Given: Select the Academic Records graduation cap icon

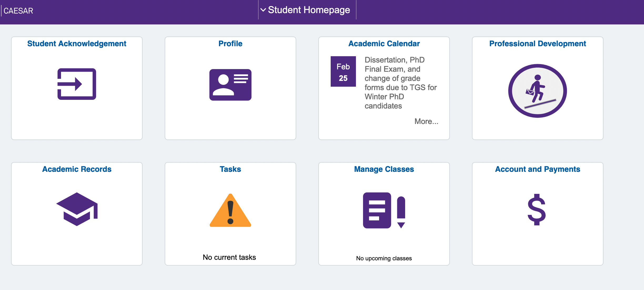Looking at the screenshot, I should (77, 209).
